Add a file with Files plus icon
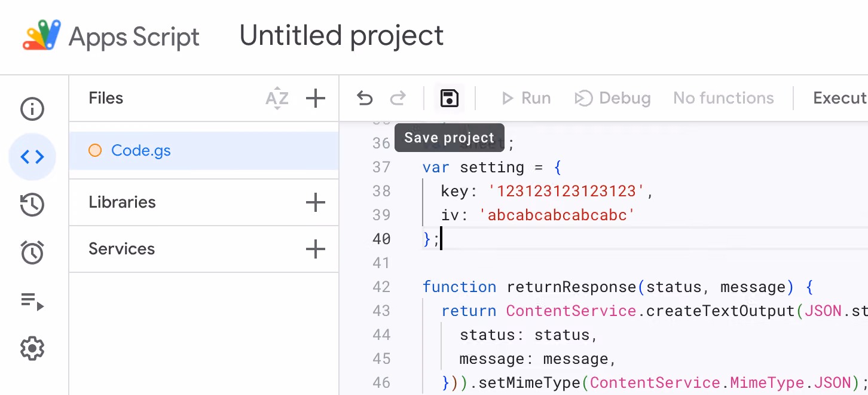Viewport: 868px width, 395px height. click(315, 98)
